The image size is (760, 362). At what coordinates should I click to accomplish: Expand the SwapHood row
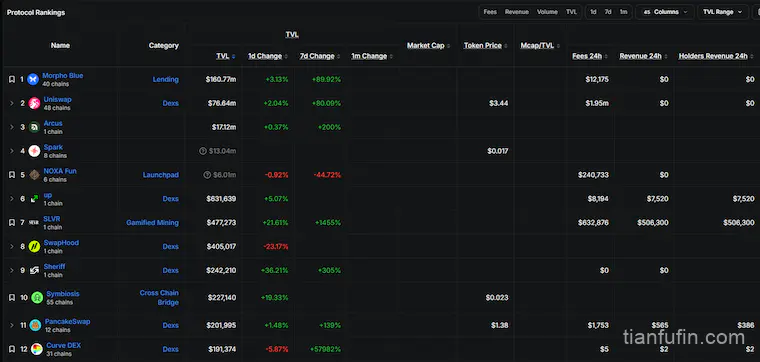(12, 246)
